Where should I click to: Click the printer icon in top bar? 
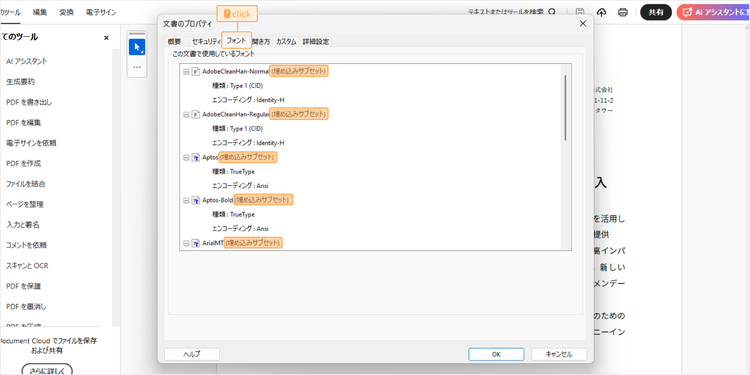[623, 12]
